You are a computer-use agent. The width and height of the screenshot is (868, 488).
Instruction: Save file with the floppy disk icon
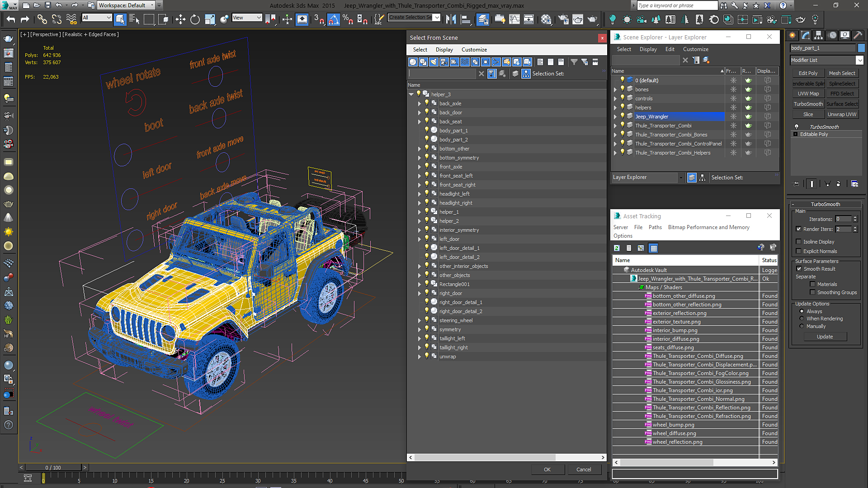48,5
